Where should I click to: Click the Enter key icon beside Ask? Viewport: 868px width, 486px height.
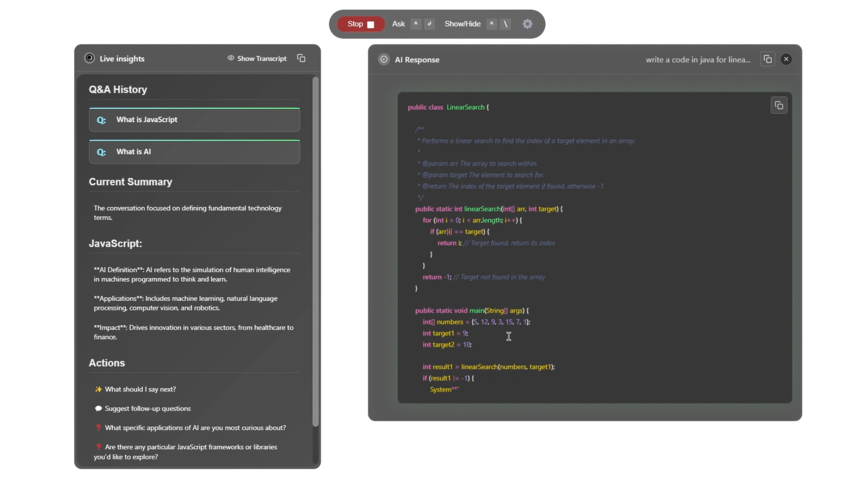tap(430, 24)
